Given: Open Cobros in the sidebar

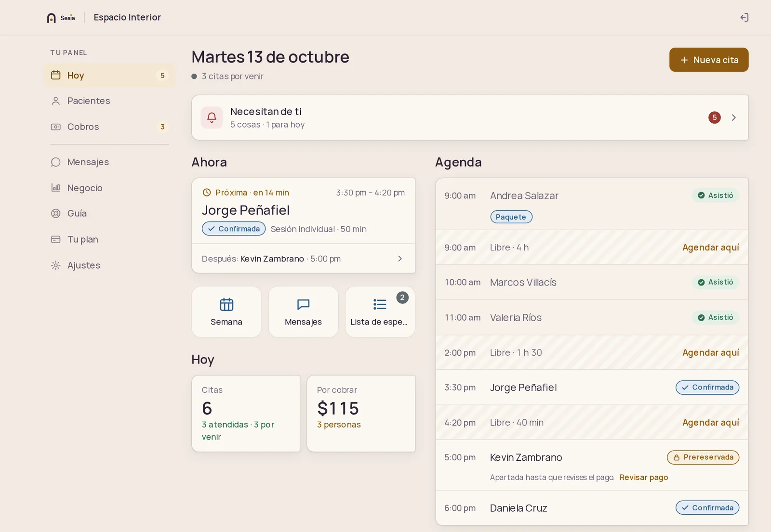Looking at the screenshot, I should point(110,127).
